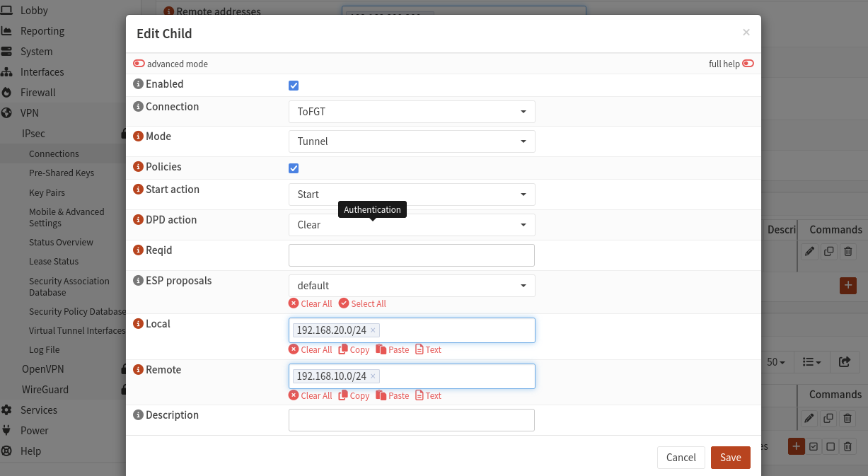Click Save in the Edit Child dialog

tap(731, 458)
